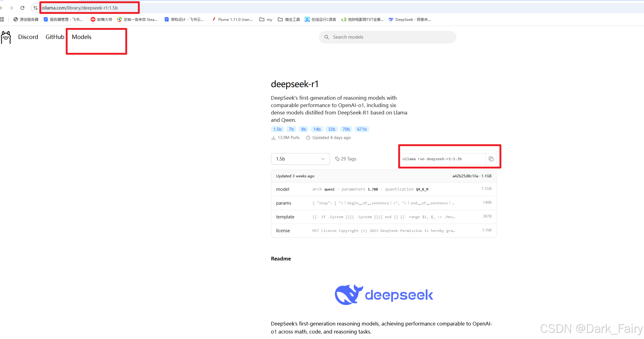Open the 爬虫工具 bookmarks folder
Image resolution: width=644 pixels, height=339 pixels.
tap(289, 19)
